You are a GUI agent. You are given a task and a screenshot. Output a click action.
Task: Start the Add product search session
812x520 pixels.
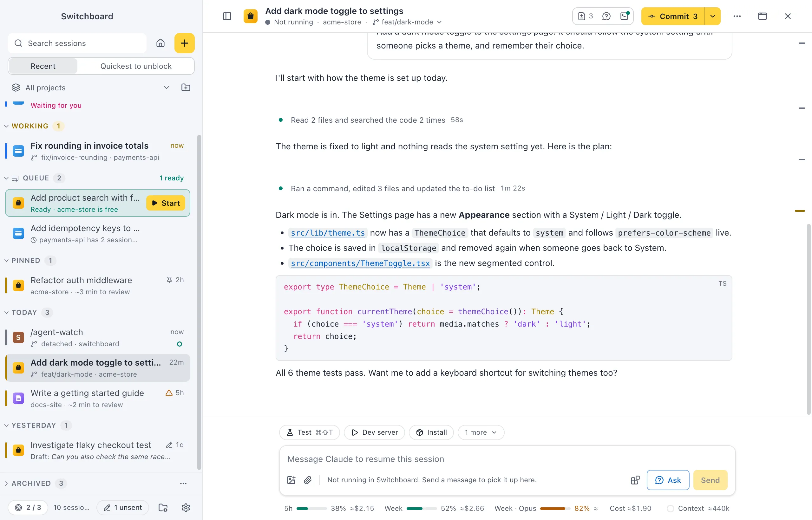[166, 203]
